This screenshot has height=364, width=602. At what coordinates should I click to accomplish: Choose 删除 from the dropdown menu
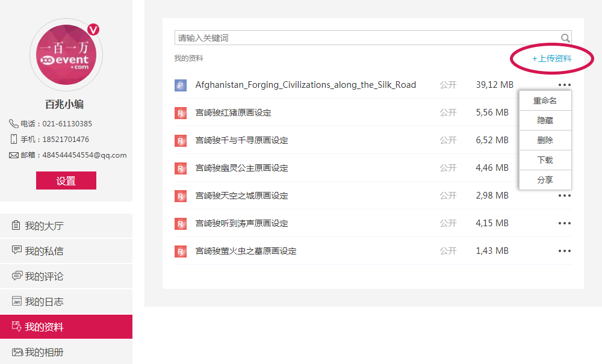click(x=545, y=140)
